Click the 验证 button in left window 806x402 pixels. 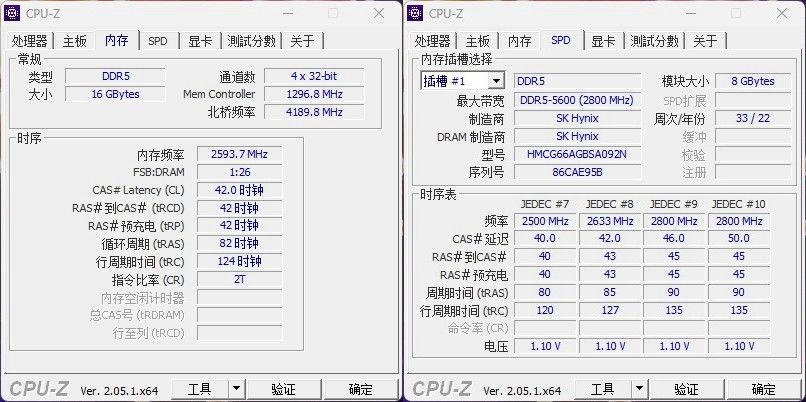tap(284, 389)
